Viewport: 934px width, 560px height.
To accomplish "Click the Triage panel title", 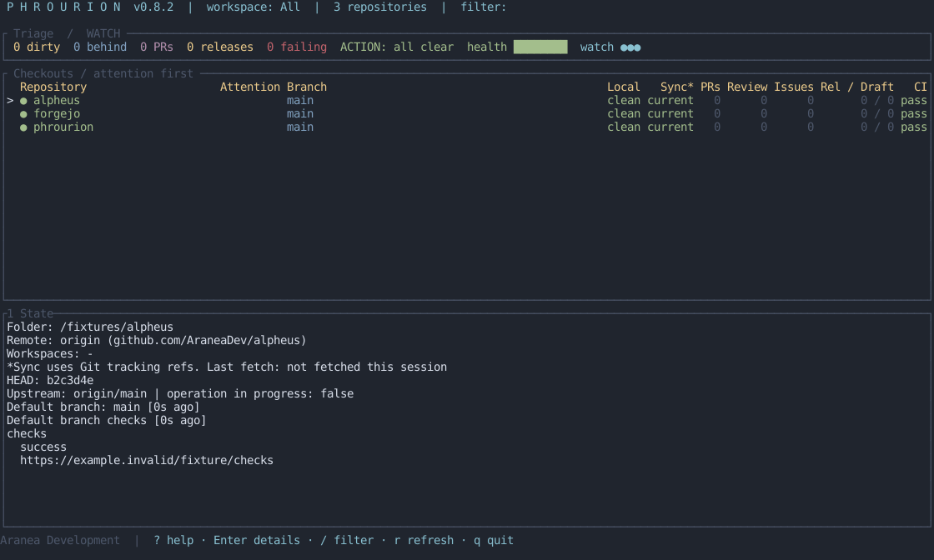I will [x=33, y=34].
